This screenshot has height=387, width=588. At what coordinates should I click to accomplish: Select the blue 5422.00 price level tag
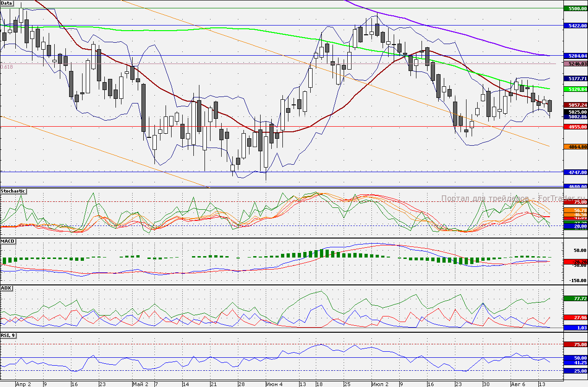tap(575, 26)
